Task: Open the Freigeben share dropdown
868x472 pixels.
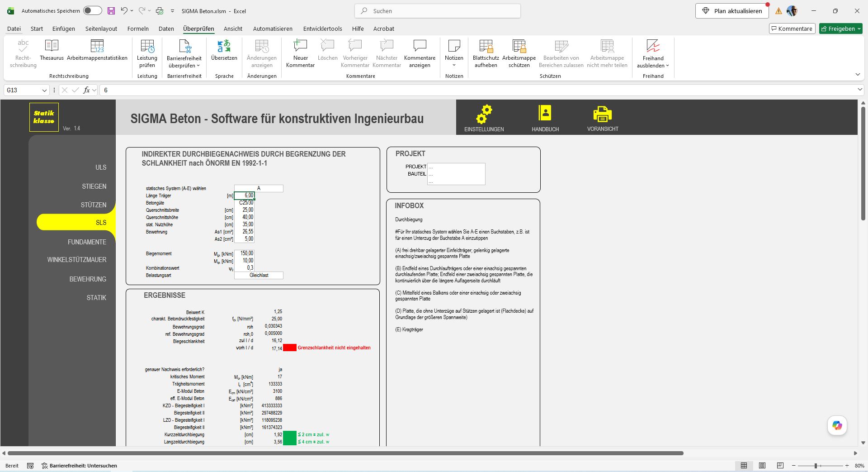Action: point(840,29)
